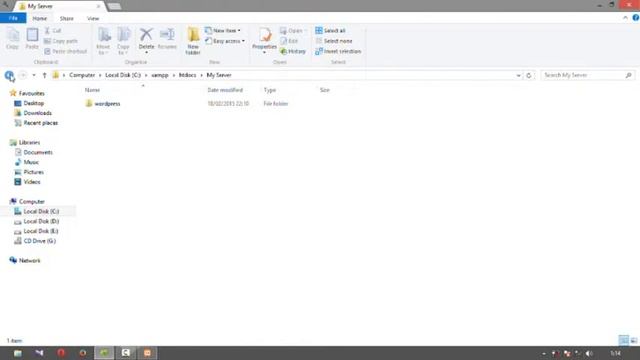Switch to the Share ribbon tab

[x=67, y=18]
